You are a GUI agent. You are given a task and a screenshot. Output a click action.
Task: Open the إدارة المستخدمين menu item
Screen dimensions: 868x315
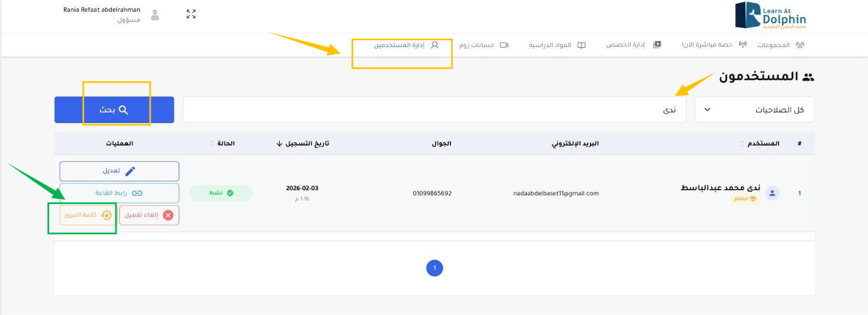point(406,45)
